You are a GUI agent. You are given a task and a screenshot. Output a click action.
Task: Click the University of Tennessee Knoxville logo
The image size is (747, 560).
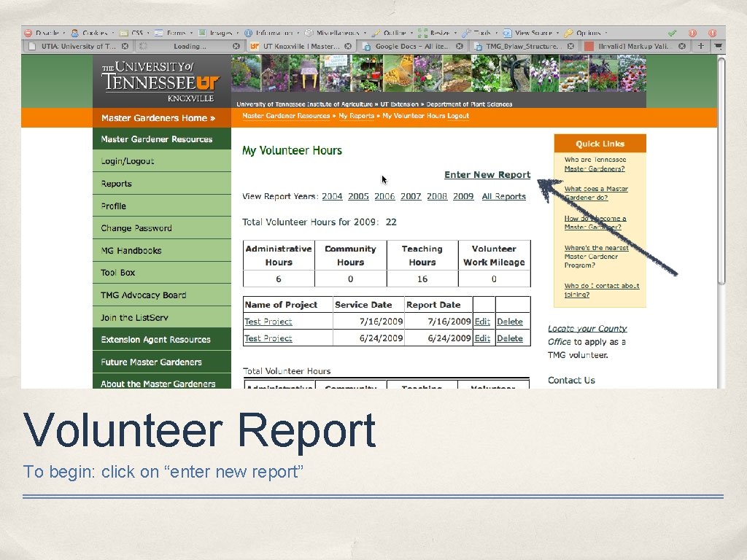(x=160, y=82)
